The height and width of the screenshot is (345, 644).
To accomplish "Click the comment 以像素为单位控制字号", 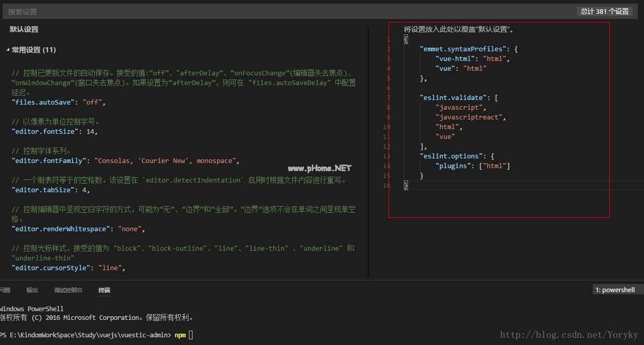I will coord(55,121).
